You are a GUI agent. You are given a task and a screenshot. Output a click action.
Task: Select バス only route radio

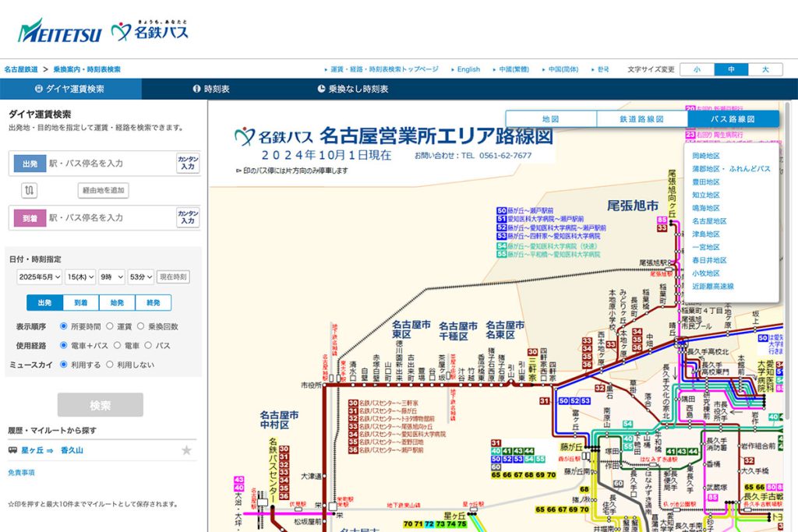click(x=148, y=345)
